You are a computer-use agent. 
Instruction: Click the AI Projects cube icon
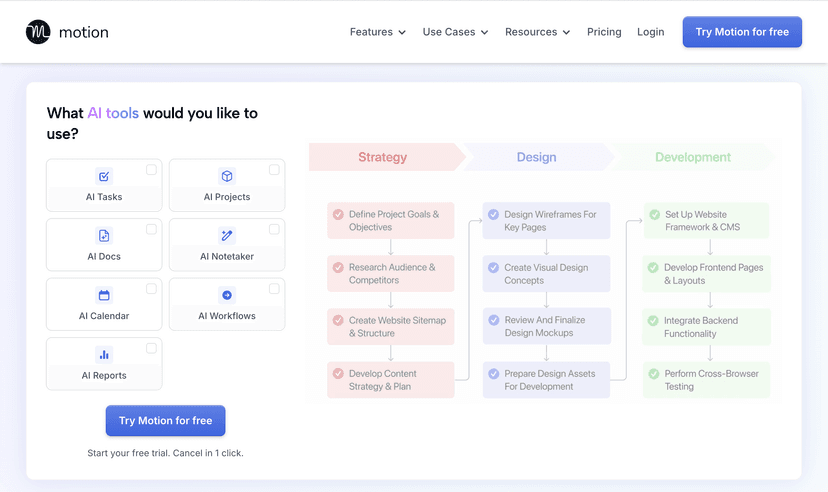click(227, 176)
